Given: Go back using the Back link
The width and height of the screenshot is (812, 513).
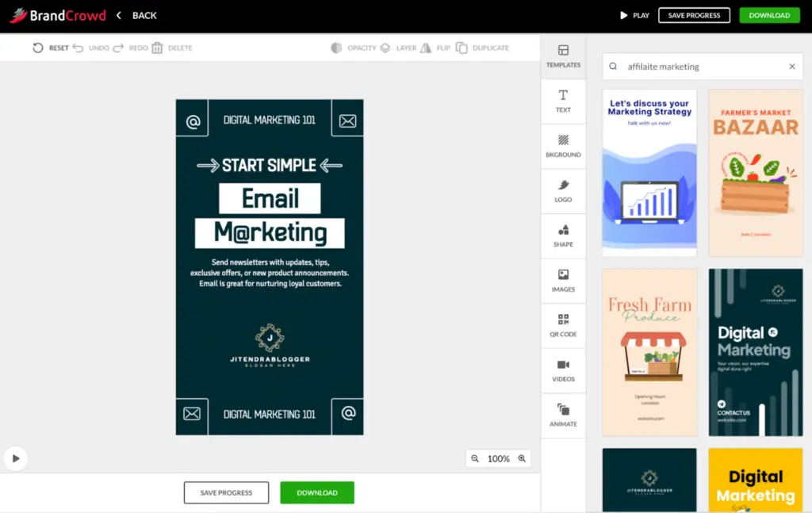Looking at the screenshot, I should tap(136, 15).
